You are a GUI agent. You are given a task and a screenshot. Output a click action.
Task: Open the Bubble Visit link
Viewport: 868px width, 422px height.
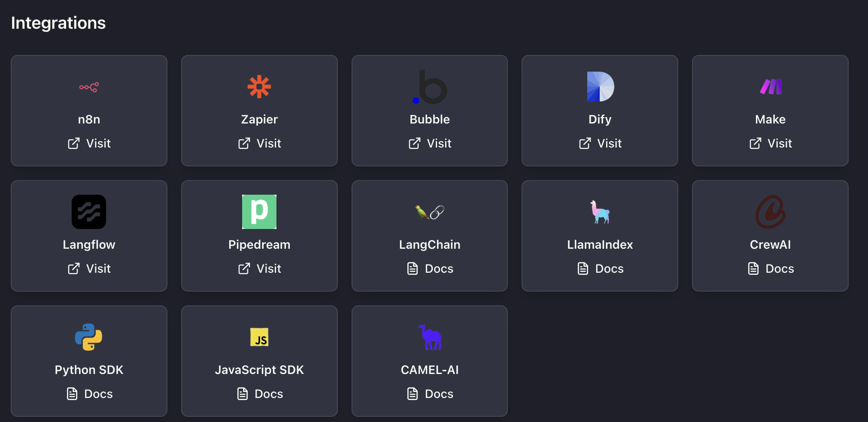click(430, 143)
